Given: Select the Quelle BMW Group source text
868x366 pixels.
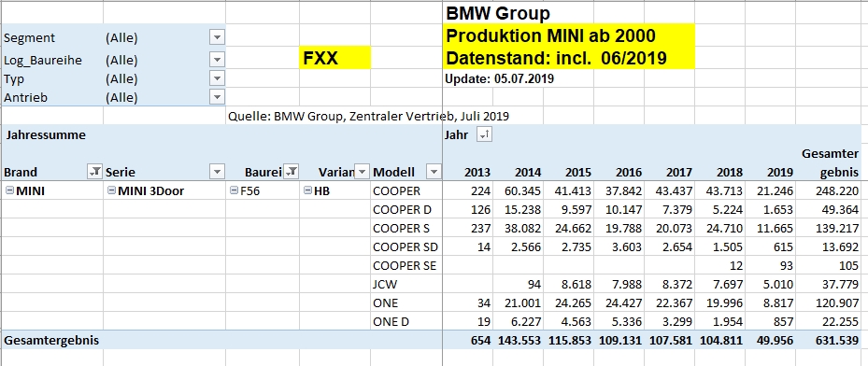Looking at the screenshot, I should 369,116.
